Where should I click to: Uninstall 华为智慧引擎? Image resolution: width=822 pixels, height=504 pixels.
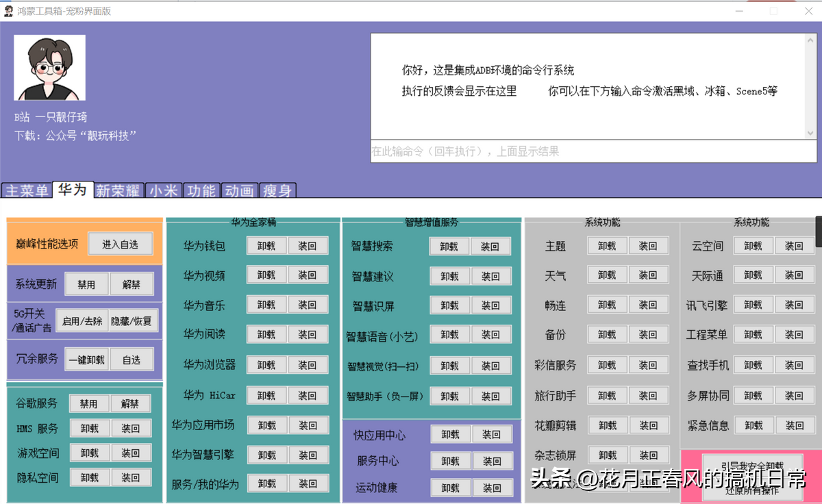(266, 455)
